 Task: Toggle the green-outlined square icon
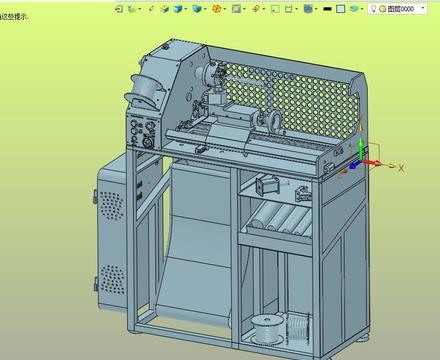click(275, 9)
